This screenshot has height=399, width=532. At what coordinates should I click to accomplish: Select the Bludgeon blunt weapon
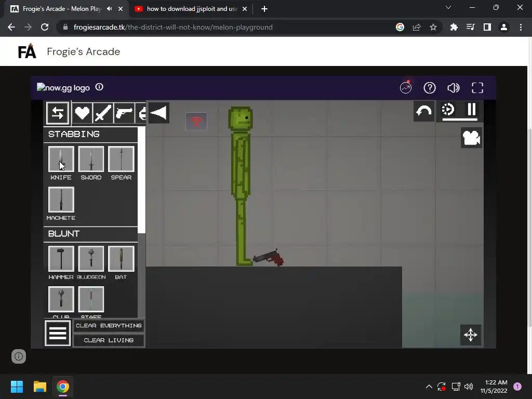pyautogui.click(x=91, y=259)
